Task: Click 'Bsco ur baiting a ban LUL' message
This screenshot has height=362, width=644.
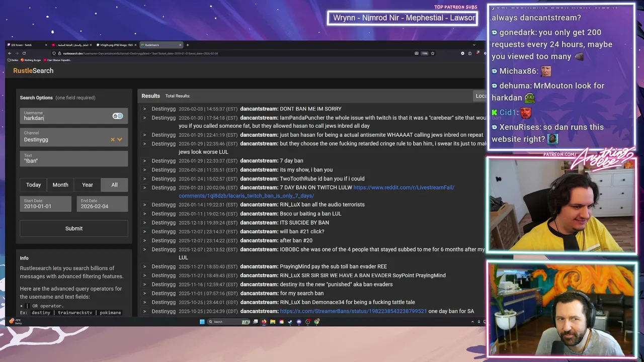Action: tap(310, 214)
